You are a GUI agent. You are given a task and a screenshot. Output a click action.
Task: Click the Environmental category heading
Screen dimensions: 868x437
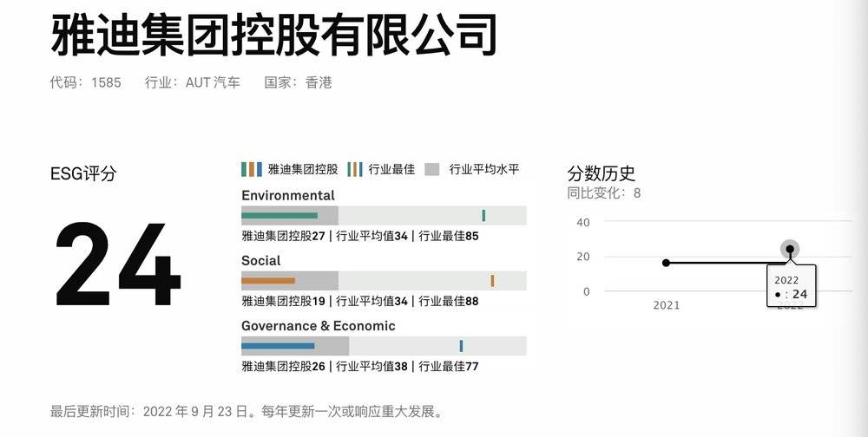(x=288, y=195)
